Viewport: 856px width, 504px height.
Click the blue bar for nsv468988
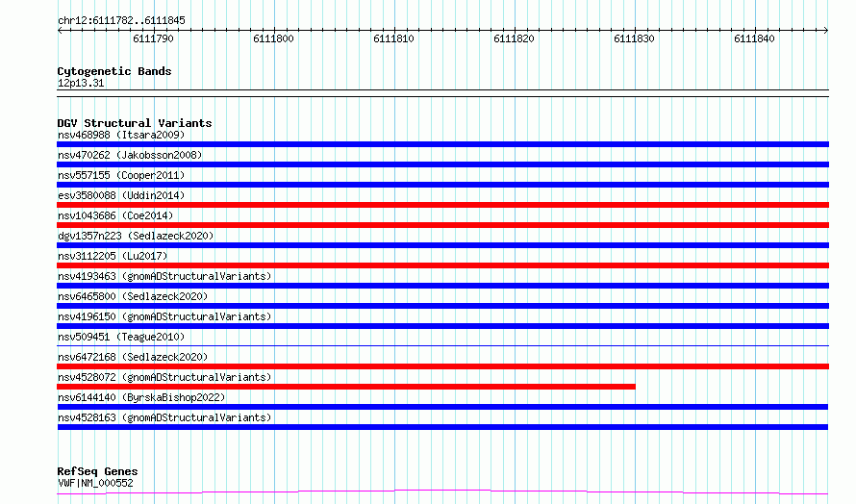click(442, 144)
